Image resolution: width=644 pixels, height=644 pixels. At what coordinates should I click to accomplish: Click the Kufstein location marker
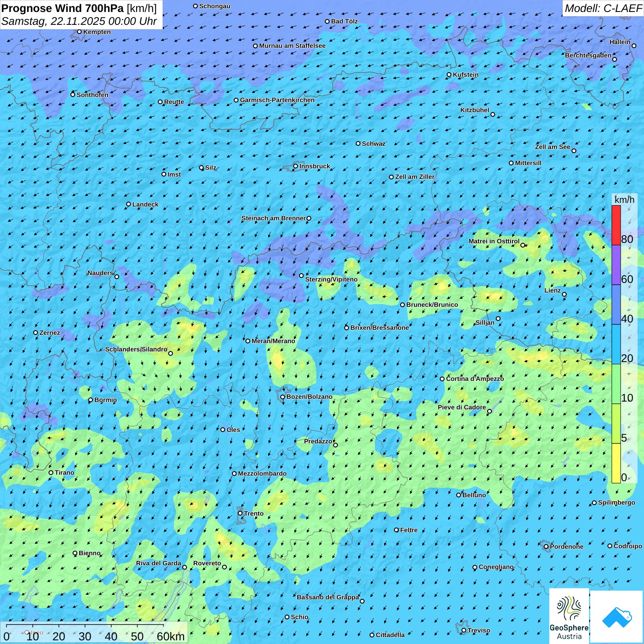pyautogui.click(x=449, y=75)
